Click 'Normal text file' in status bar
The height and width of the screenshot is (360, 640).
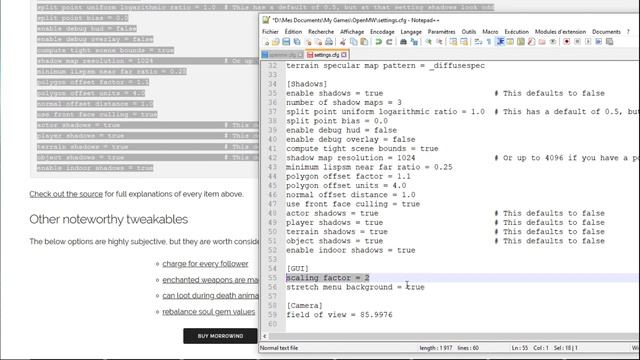(279, 348)
